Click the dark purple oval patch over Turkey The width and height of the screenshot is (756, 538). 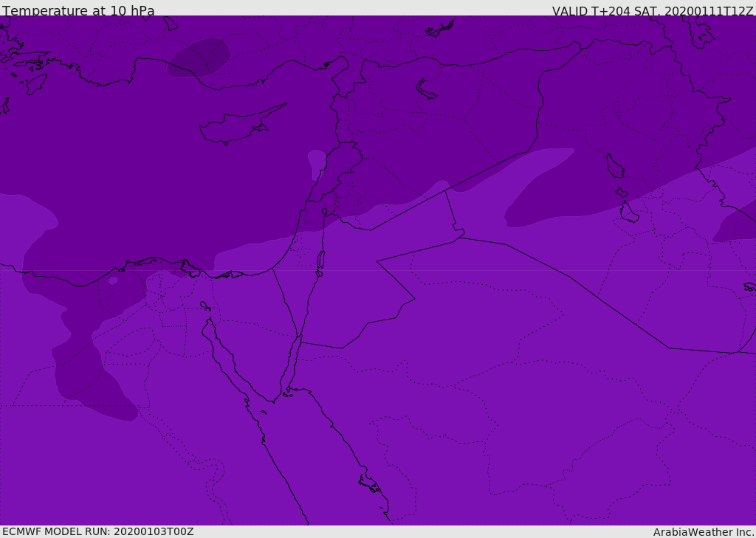coord(198,58)
